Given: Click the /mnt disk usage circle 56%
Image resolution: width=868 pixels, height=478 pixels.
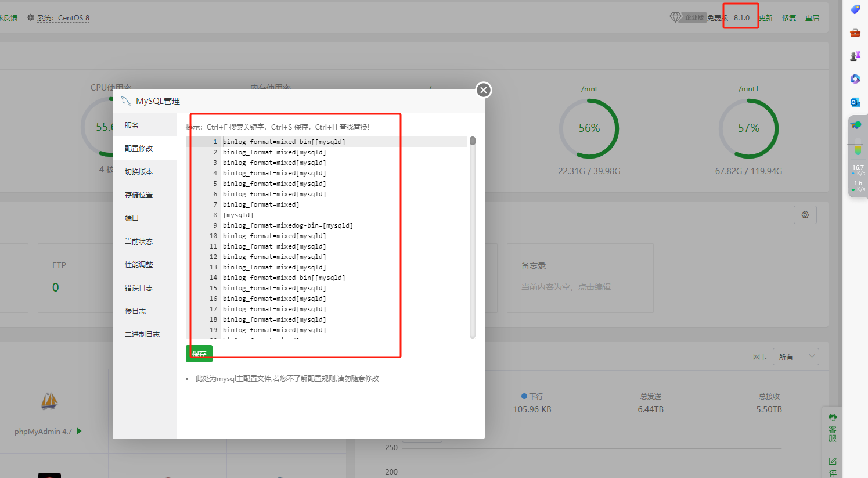Looking at the screenshot, I should (x=589, y=128).
